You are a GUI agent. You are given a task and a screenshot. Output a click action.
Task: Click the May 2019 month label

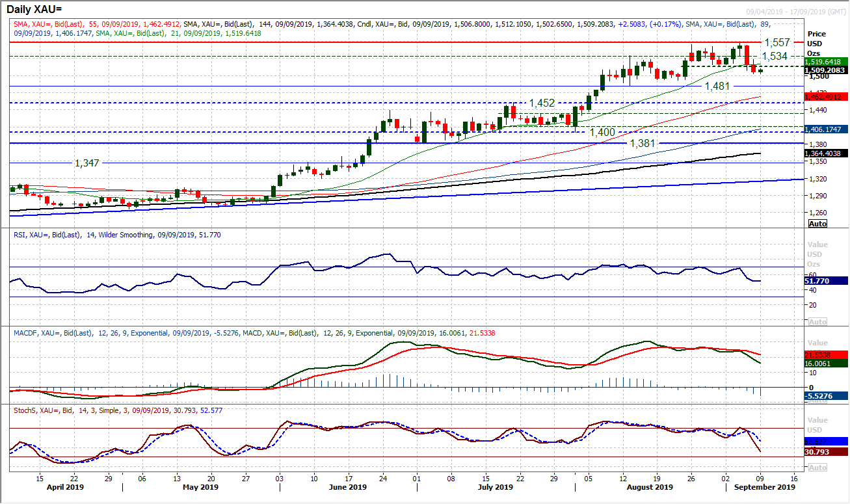click(x=200, y=486)
